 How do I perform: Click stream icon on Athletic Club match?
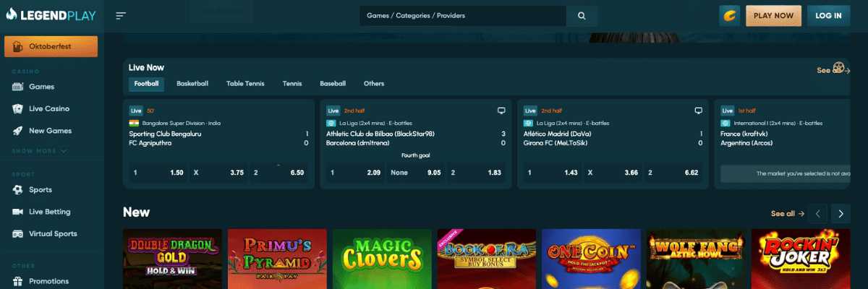coord(501,111)
